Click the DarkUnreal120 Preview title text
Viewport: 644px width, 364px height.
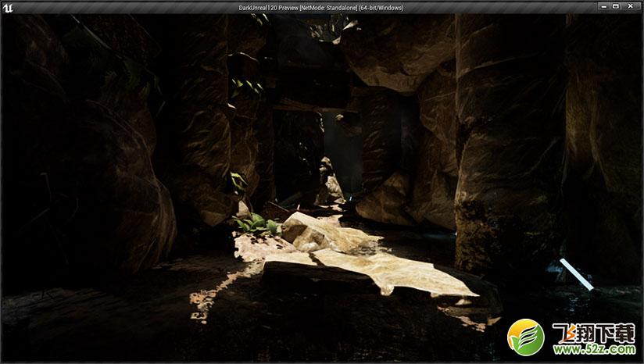[x=321, y=8]
